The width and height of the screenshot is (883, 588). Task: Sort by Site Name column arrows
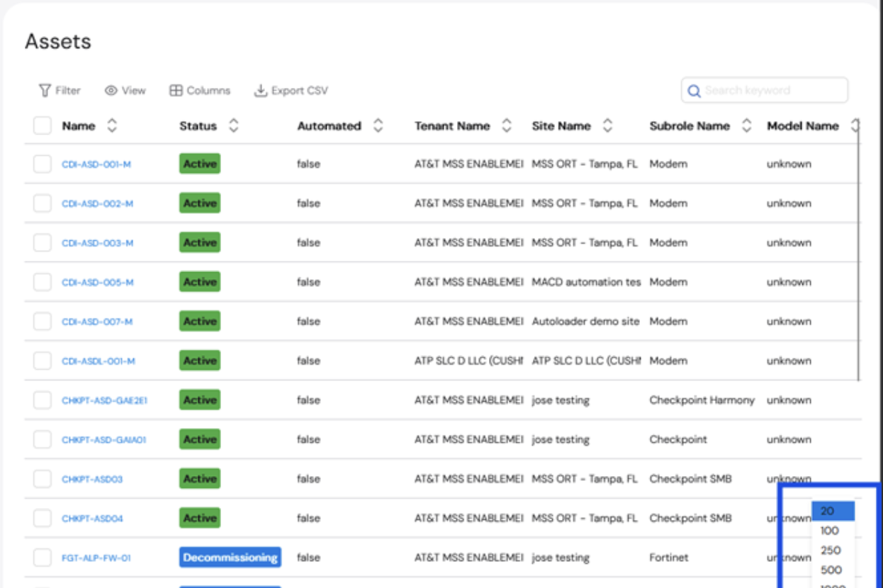(607, 126)
